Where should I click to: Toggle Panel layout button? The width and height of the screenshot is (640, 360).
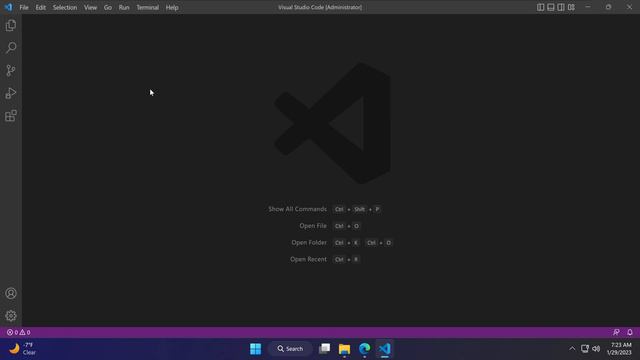551,7
